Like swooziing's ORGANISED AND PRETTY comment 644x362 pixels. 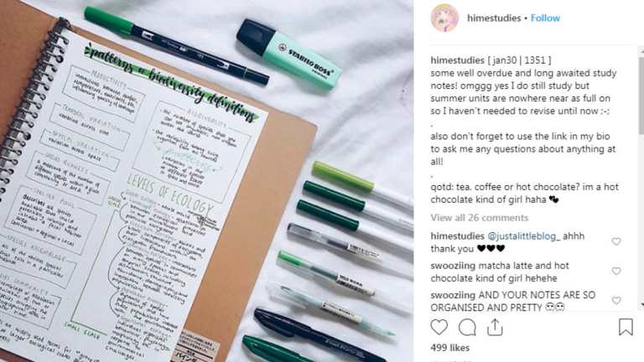[616, 301]
